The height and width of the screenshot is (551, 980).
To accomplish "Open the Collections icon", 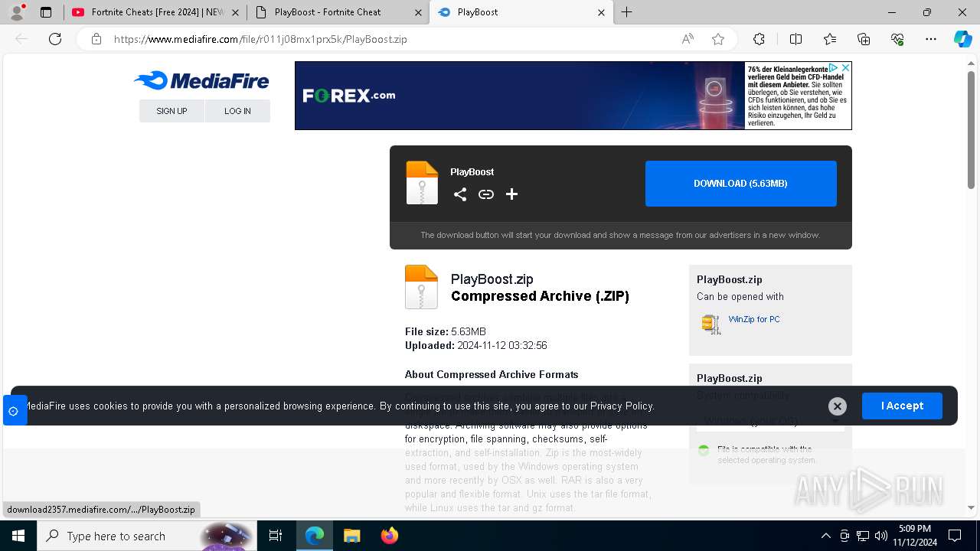I will pyautogui.click(x=864, y=39).
